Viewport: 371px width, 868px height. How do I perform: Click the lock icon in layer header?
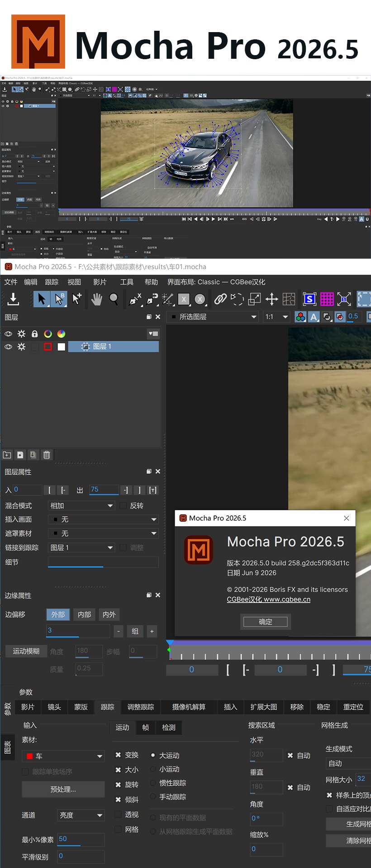34,334
